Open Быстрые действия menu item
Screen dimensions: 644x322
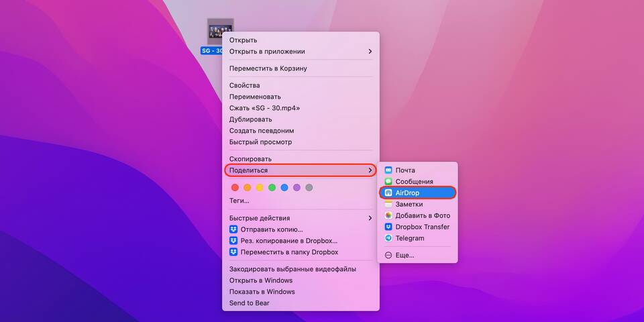pos(301,218)
